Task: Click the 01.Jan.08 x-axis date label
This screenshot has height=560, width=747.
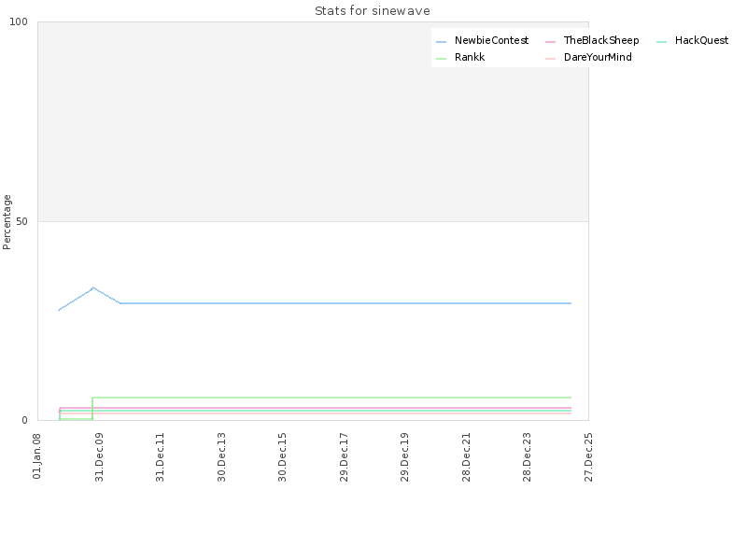Action: [37, 456]
